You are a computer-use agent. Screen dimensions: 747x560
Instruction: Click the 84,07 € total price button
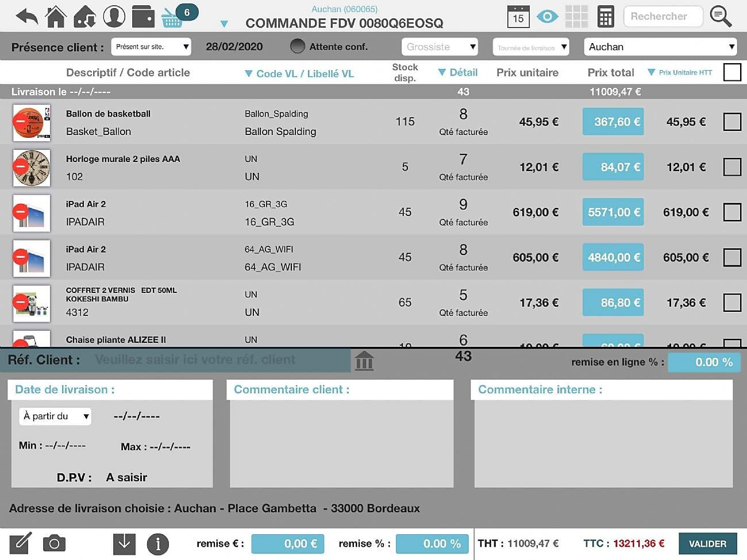(613, 167)
